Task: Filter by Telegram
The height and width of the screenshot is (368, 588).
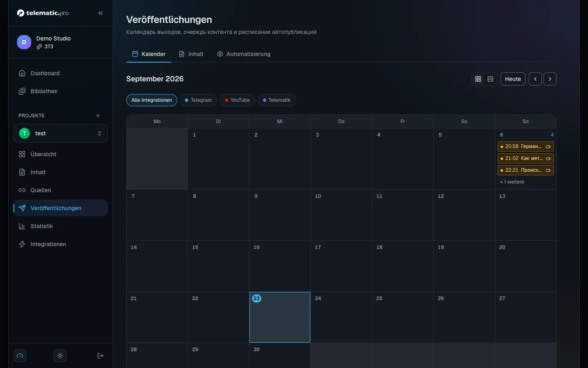Action: [198, 100]
